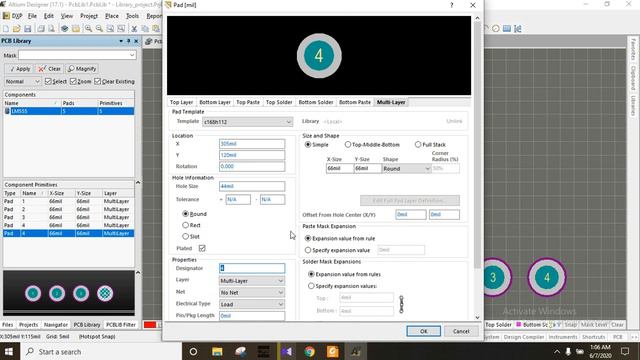Click the Print toolbar icon
640x360 pixels.
click(x=41, y=29)
